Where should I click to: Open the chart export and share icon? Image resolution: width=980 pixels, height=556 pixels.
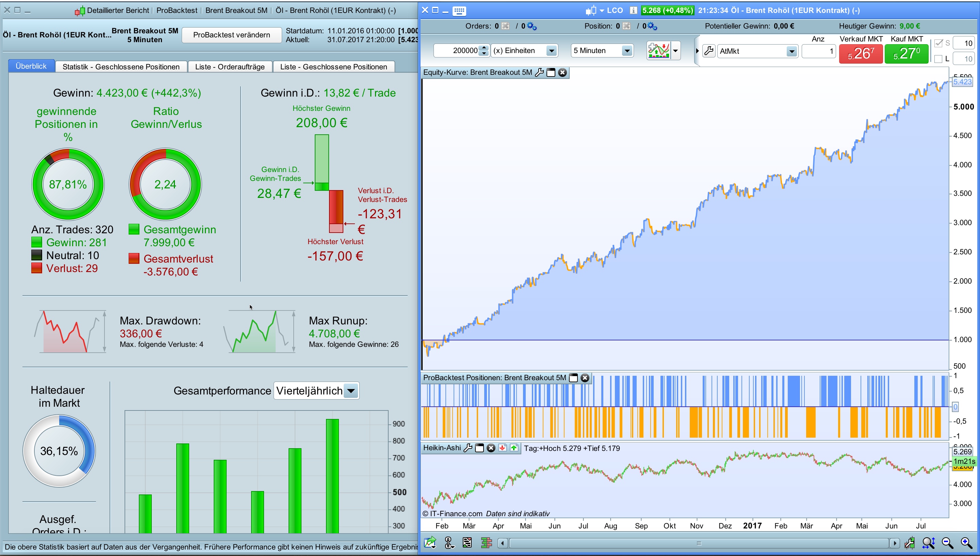[430, 543]
